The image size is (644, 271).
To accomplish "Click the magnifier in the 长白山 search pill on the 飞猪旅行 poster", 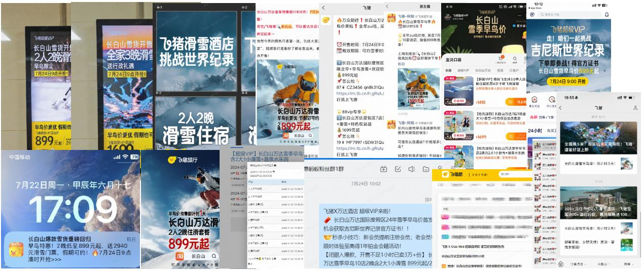I will (x=214, y=256).
